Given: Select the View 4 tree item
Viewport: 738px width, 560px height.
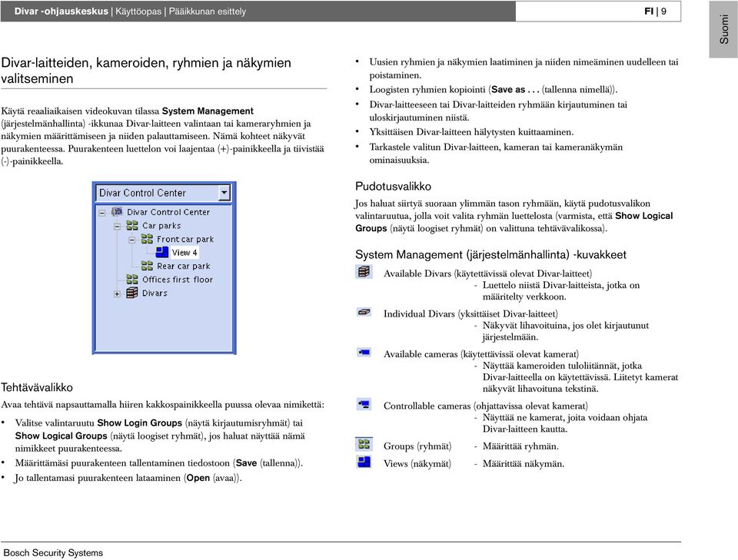Looking at the screenshot, I should (184, 253).
